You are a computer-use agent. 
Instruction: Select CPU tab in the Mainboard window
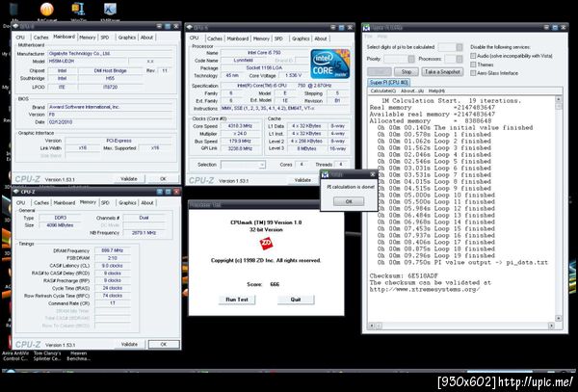tap(20, 38)
